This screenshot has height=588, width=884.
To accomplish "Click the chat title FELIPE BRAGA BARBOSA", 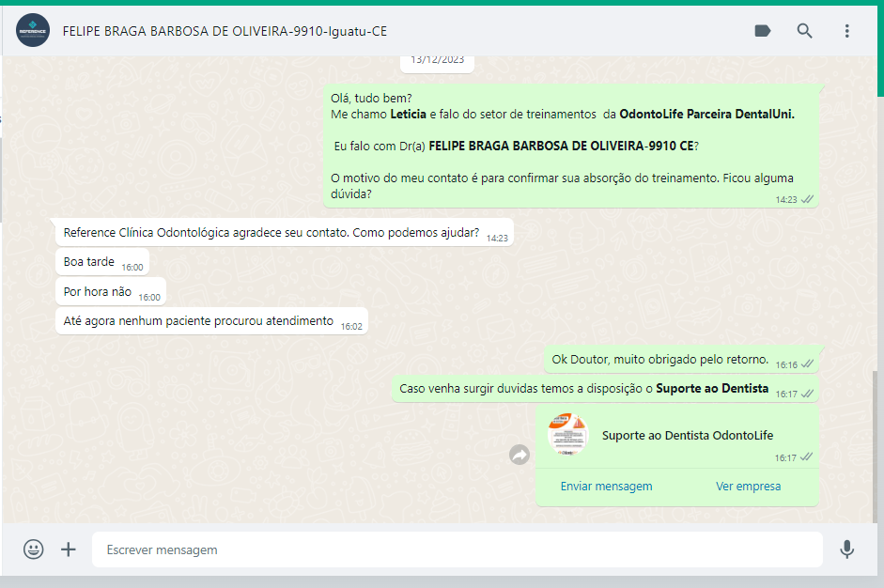I will click(x=225, y=31).
